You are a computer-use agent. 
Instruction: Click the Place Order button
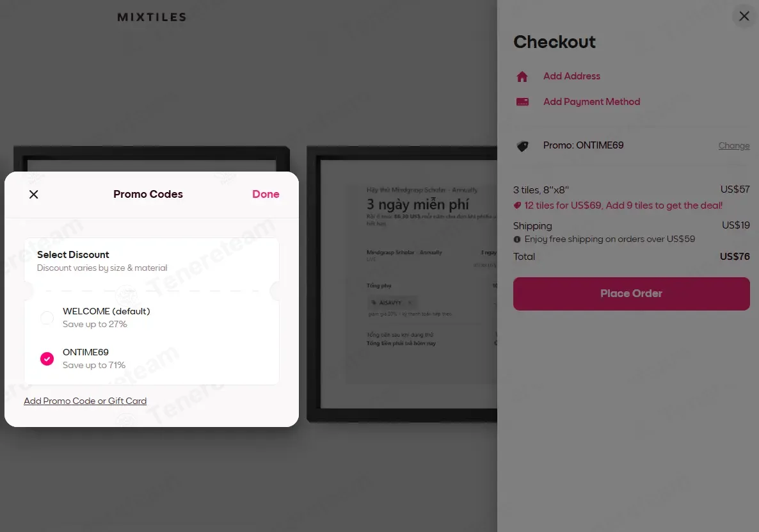pyautogui.click(x=631, y=294)
